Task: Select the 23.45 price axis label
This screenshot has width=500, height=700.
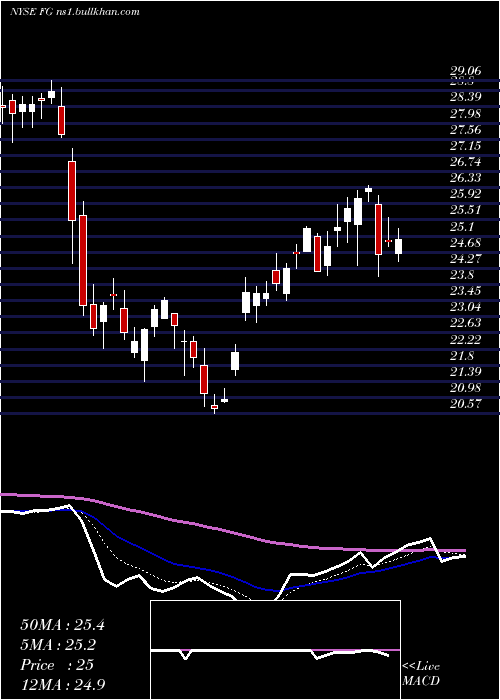Action: point(465,291)
